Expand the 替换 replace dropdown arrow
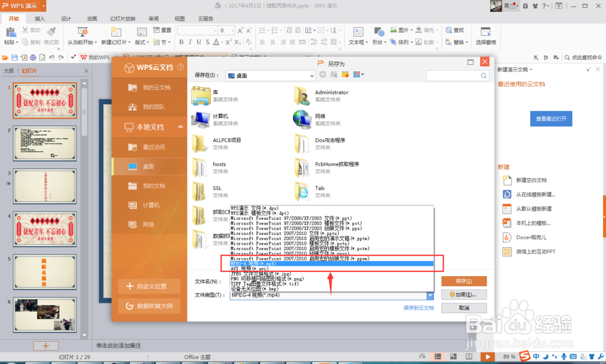 coord(467,42)
